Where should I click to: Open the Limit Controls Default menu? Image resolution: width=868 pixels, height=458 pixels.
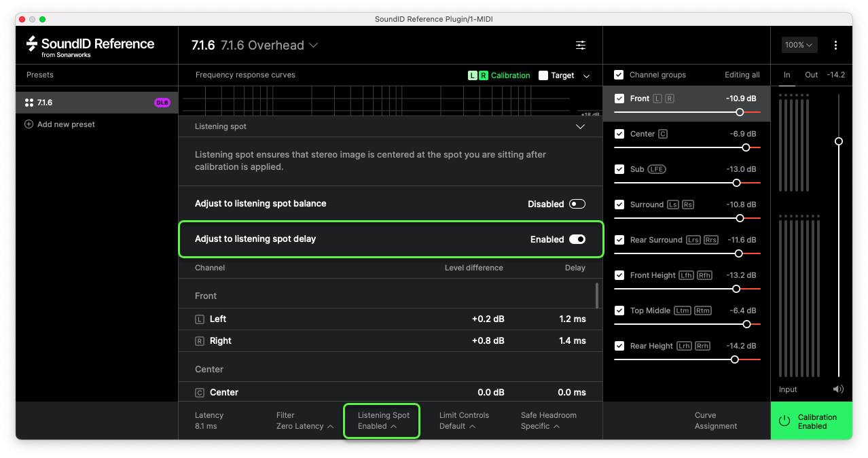tap(464, 421)
